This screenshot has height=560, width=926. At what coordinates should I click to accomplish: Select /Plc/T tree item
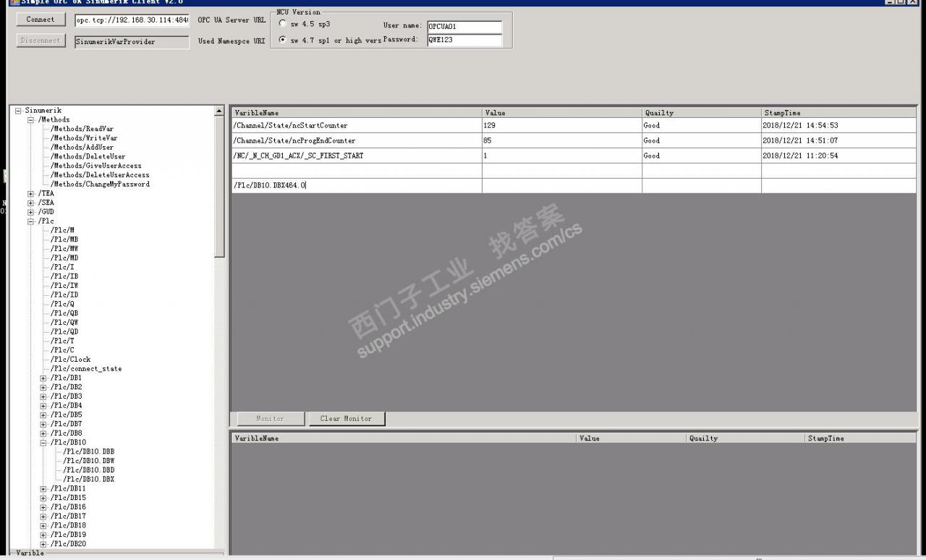[62, 341]
